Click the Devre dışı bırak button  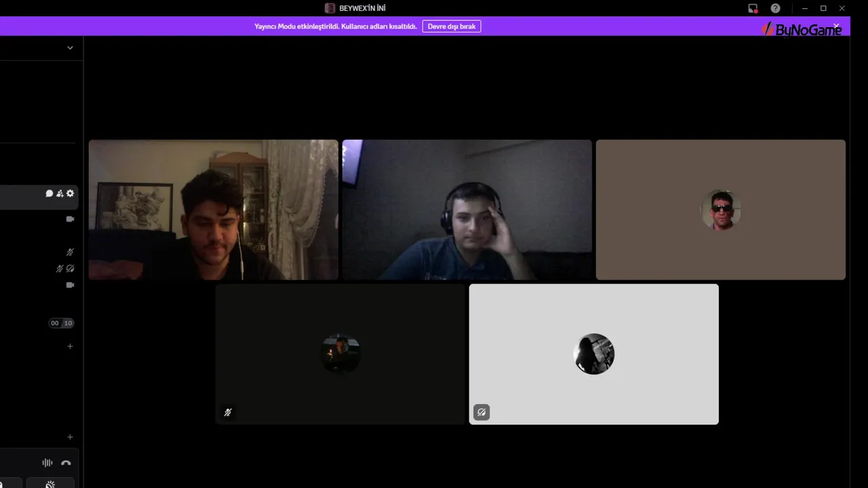[x=452, y=26]
